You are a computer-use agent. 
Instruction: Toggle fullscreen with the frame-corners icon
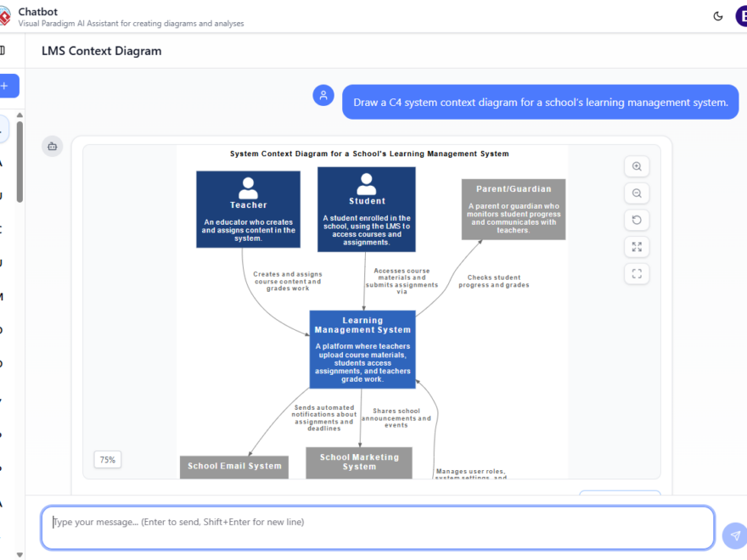pos(637,273)
